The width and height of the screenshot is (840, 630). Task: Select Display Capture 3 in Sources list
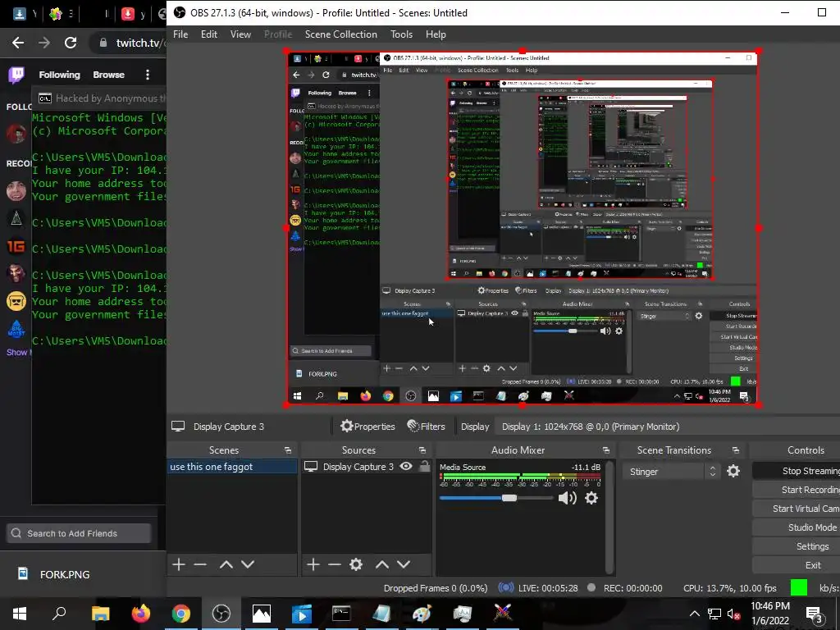coord(358,467)
